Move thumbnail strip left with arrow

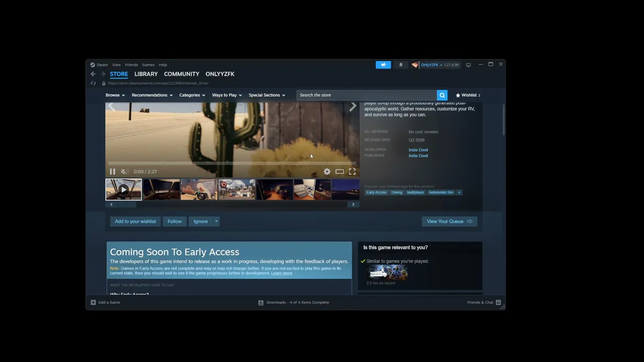click(111, 205)
